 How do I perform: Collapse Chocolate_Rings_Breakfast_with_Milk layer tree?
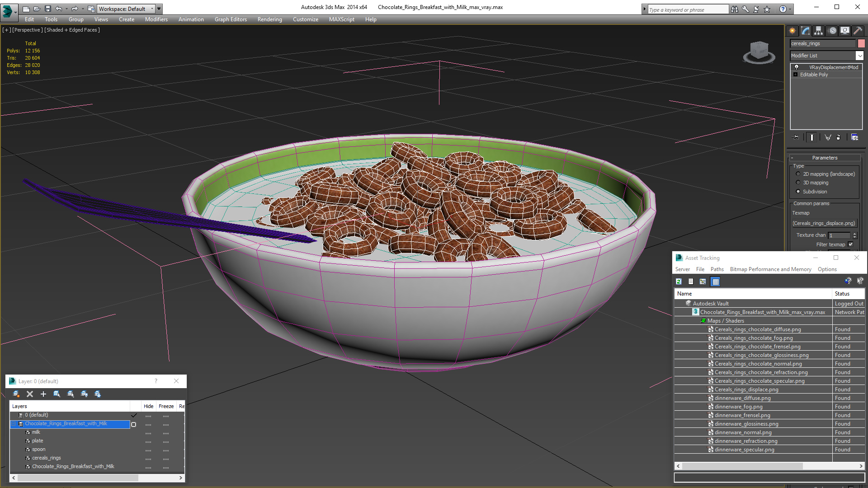(x=14, y=424)
